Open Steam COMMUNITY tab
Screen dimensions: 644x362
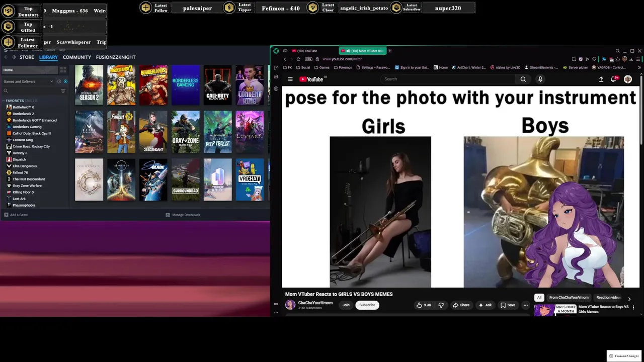(x=77, y=57)
